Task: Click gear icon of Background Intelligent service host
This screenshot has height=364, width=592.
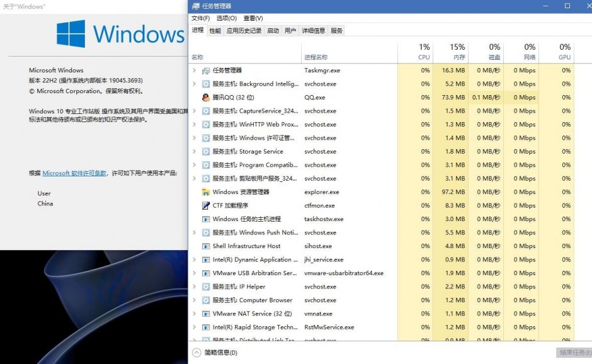Action: pos(206,84)
